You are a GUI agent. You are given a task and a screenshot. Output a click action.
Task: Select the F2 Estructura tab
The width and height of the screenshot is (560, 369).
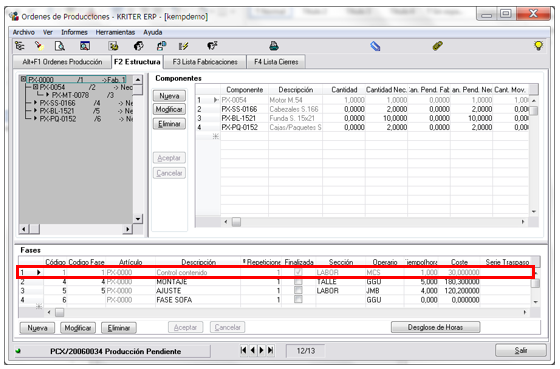(x=137, y=62)
